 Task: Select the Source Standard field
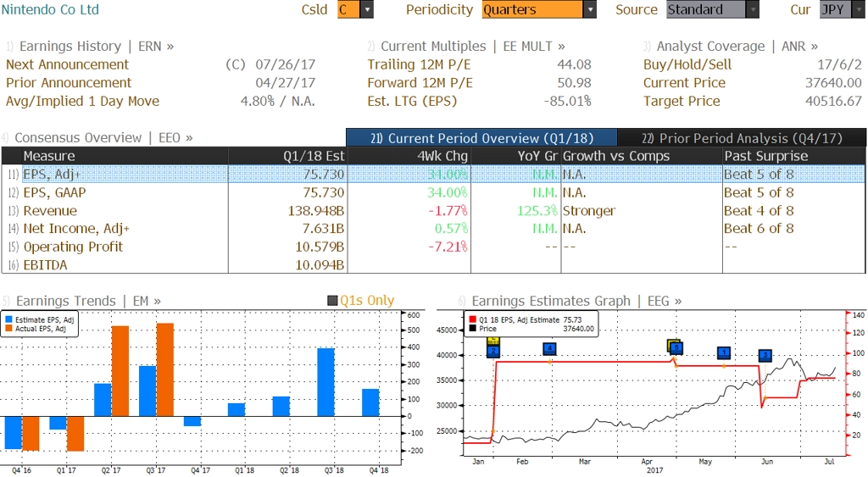pyautogui.click(x=706, y=9)
